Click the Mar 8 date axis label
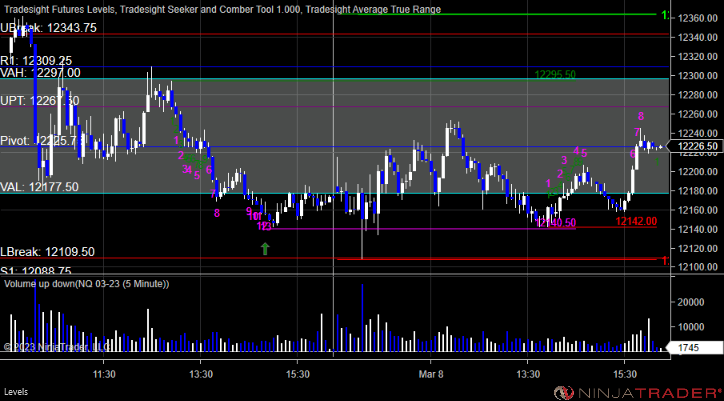724x401 pixels. click(430, 373)
